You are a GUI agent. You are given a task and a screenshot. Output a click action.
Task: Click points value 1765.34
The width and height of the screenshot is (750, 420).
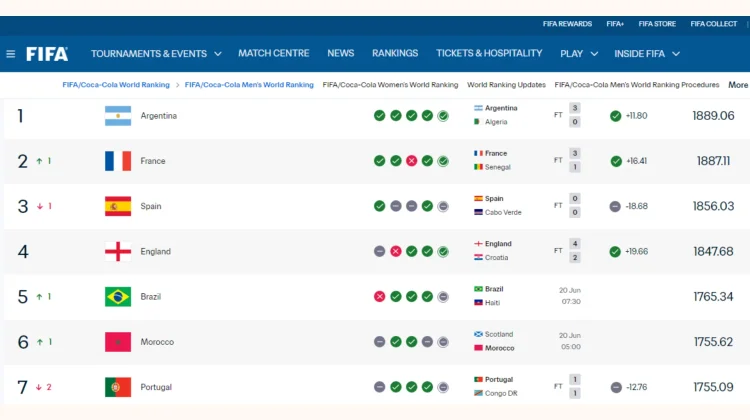(x=713, y=297)
